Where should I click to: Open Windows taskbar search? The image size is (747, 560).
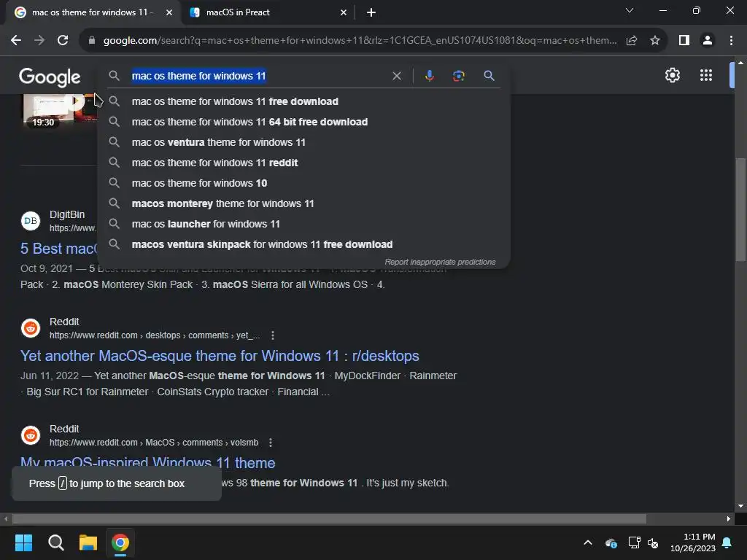pyautogui.click(x=56, y=542)
